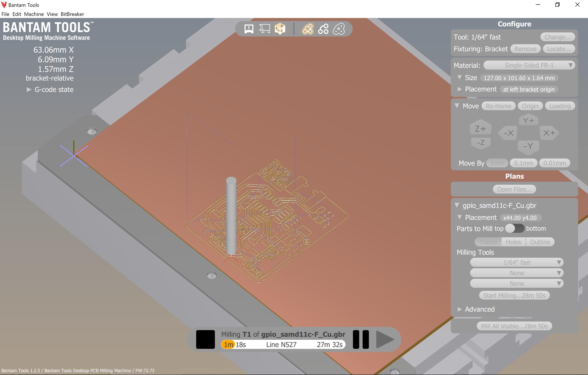Set Move By increment to 0.1mm
Viewport: 588px width, 375px height.
[524, 163]
